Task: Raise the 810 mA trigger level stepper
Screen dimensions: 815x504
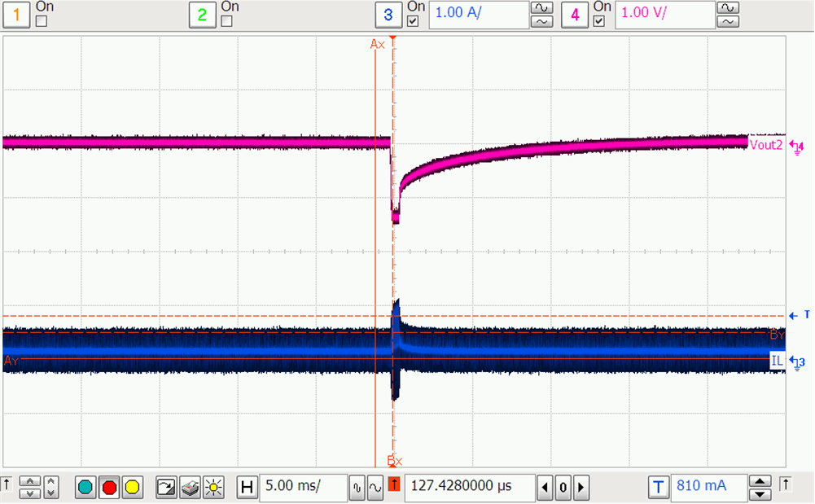Action: pos(760,481)
